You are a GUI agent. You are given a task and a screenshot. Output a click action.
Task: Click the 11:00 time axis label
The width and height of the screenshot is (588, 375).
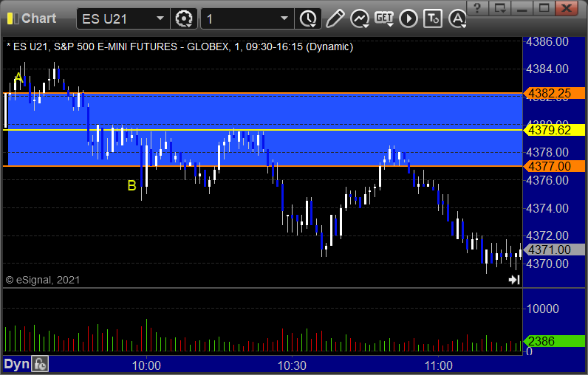point(438,365)
